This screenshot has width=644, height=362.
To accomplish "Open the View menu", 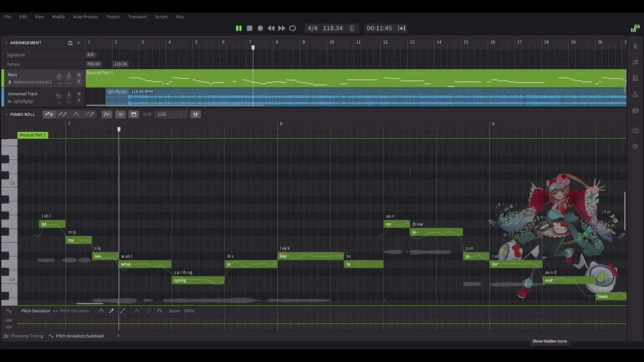I will (39, 17).
